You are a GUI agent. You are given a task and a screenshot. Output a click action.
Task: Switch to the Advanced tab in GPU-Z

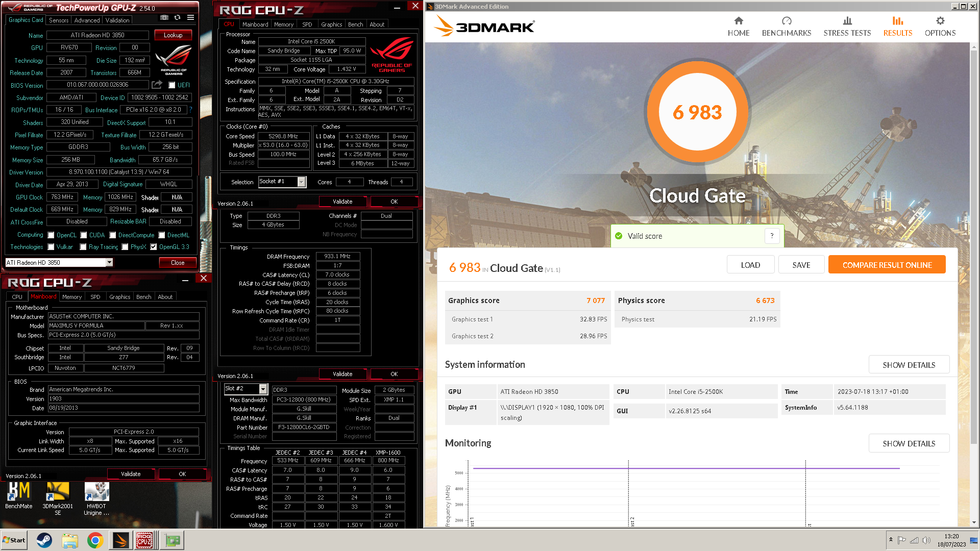(x=87, y=20)
